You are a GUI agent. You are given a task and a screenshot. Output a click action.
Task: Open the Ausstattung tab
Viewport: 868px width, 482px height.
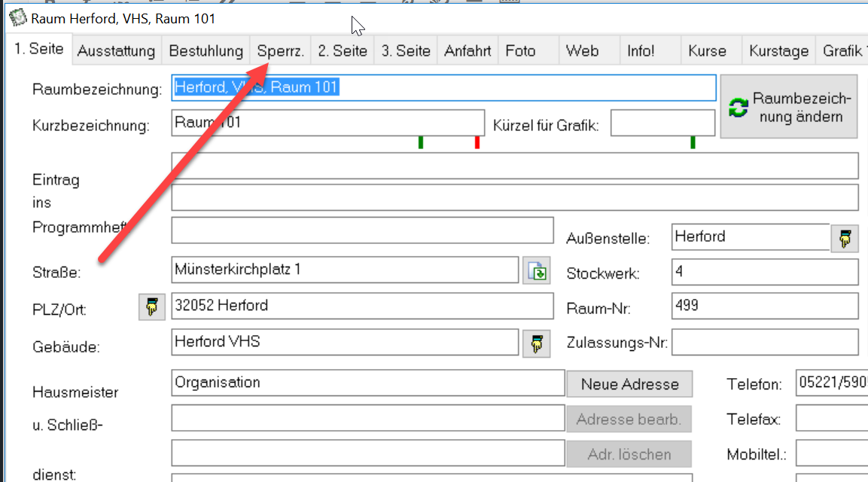116,51
